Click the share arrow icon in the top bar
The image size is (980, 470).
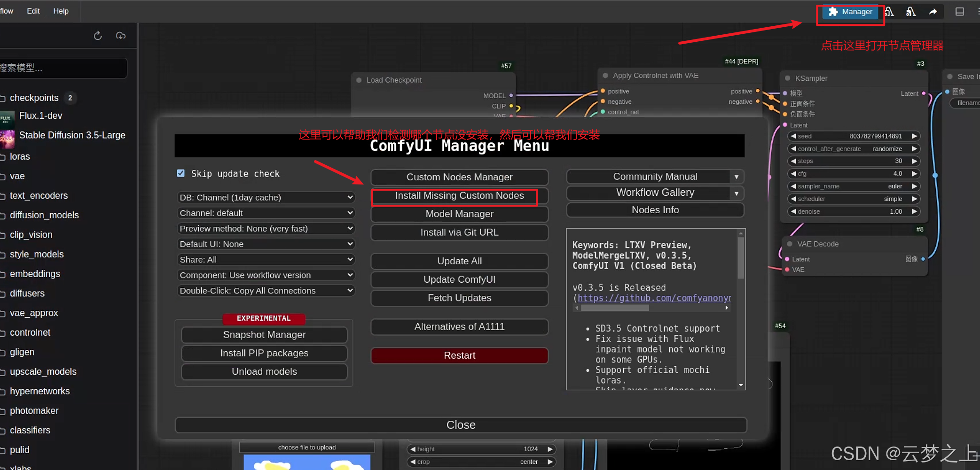933,12
